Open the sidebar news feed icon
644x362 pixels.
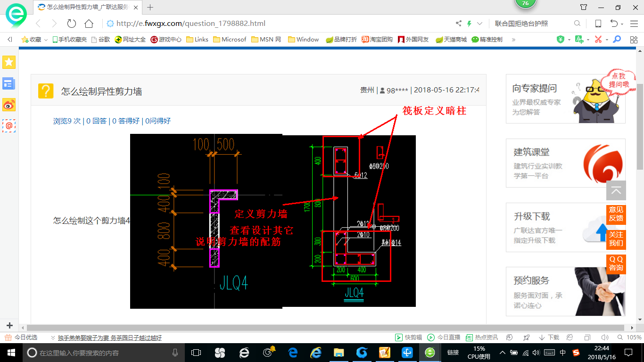tap(9, 84)
